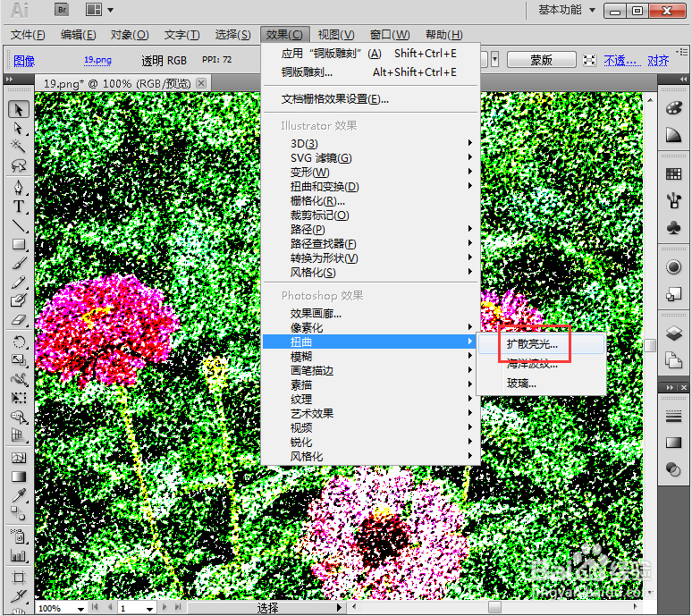
Task: Select the Lasso tool
Action: (x=19, y=166)
